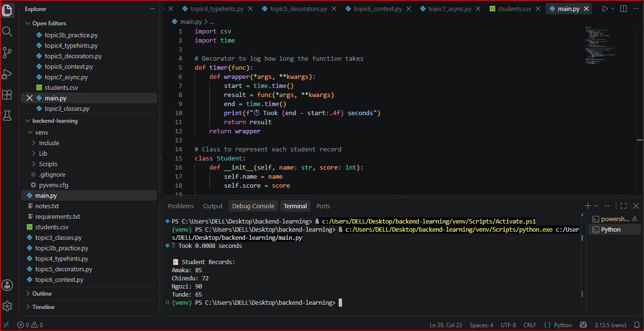Open the Problems panel tab
The height and width of the screenshot is (331, 644).
(181, 206)
